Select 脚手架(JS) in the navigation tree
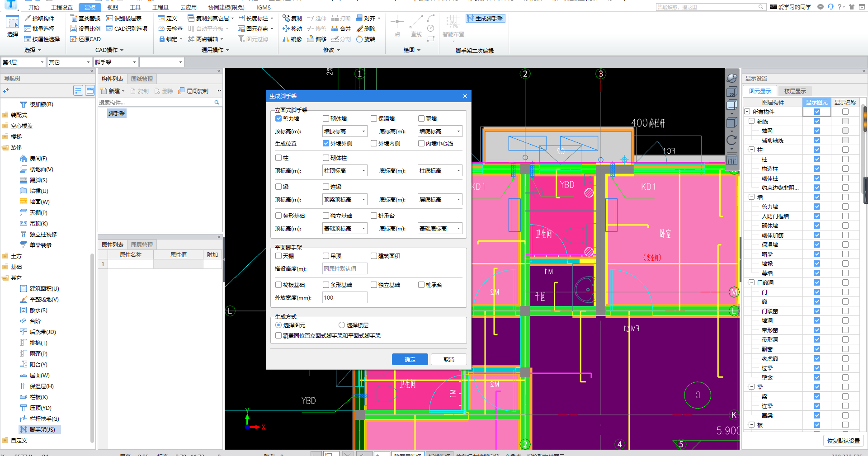 tap(39, 429)
